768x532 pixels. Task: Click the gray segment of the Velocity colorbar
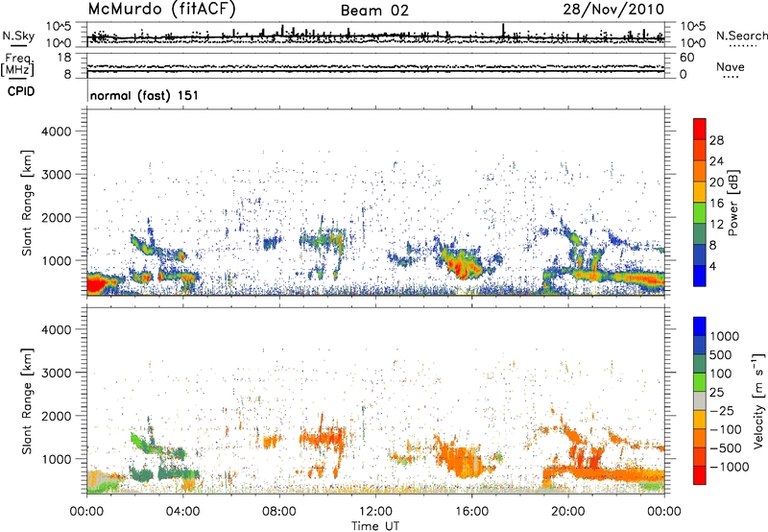(x=700, y=400)
